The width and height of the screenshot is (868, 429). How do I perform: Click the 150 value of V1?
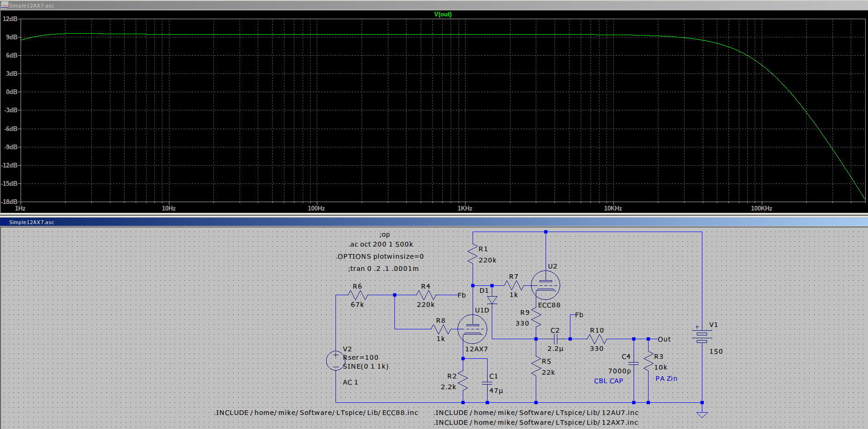716,351
